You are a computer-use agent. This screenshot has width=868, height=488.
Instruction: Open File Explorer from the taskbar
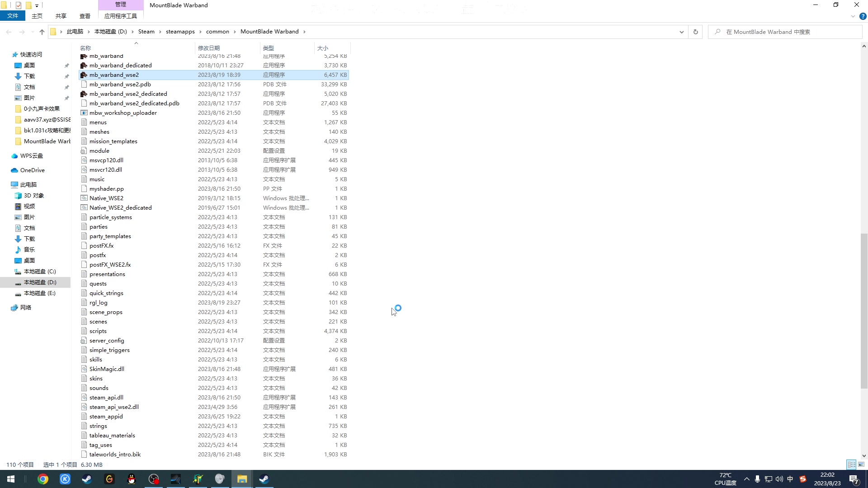(x=242, y=479)
